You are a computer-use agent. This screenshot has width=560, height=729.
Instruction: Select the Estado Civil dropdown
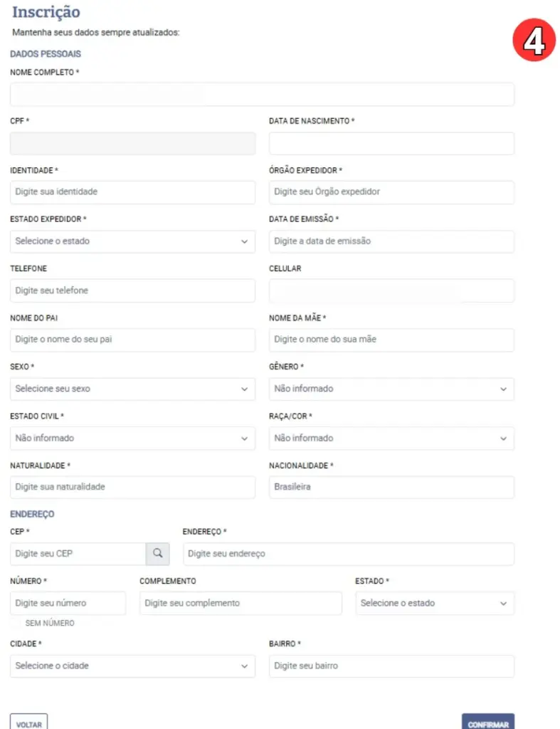point(132,439)
